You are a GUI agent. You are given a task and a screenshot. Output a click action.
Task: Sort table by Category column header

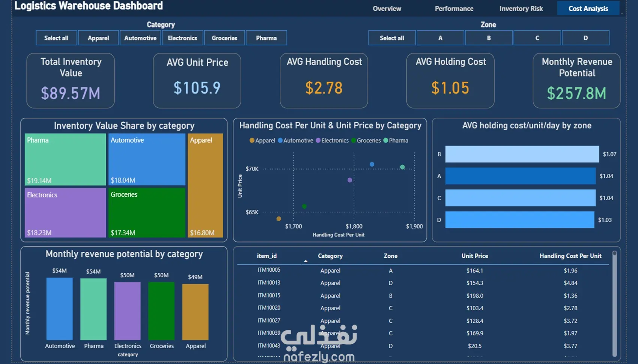coord(330,256)
